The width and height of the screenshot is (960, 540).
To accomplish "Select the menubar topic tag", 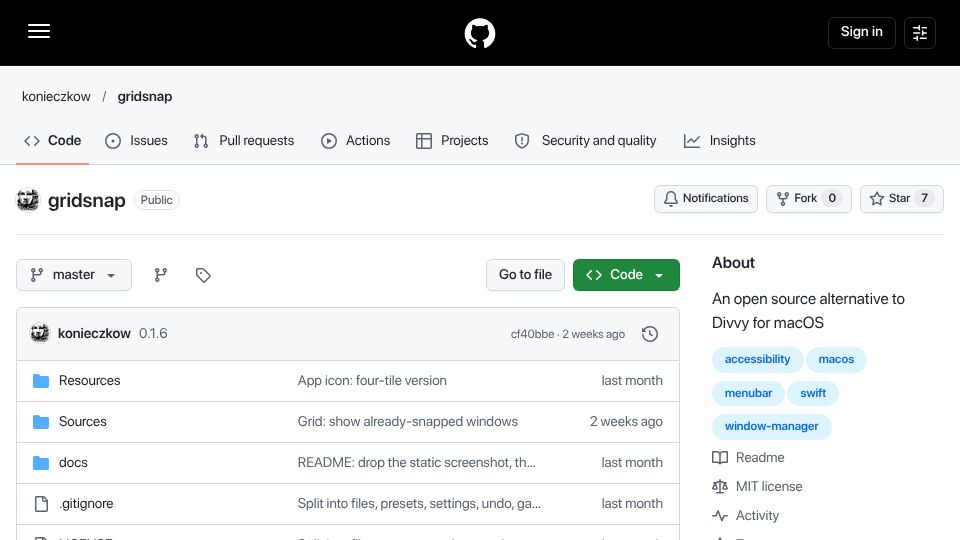I will pyautogui.click(x=748, y=393).
